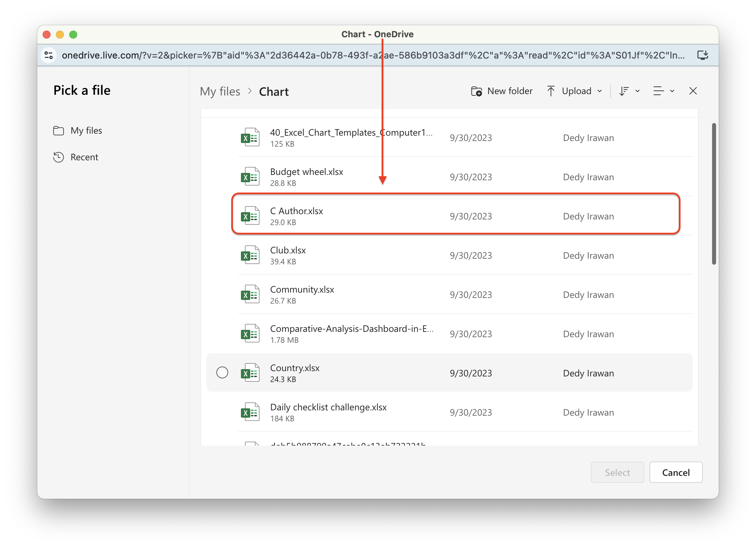Expand the sort options chevron
Image resolution: width=756 pixels, height=548 pixels.
(638, 91)
